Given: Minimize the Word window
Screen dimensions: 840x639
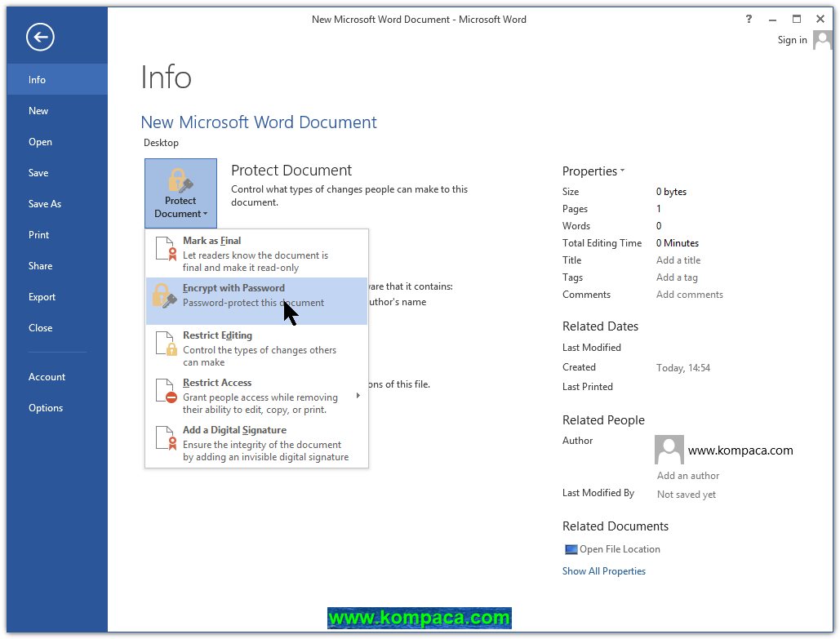Looking at the screenshot, I should pos(772,20).
